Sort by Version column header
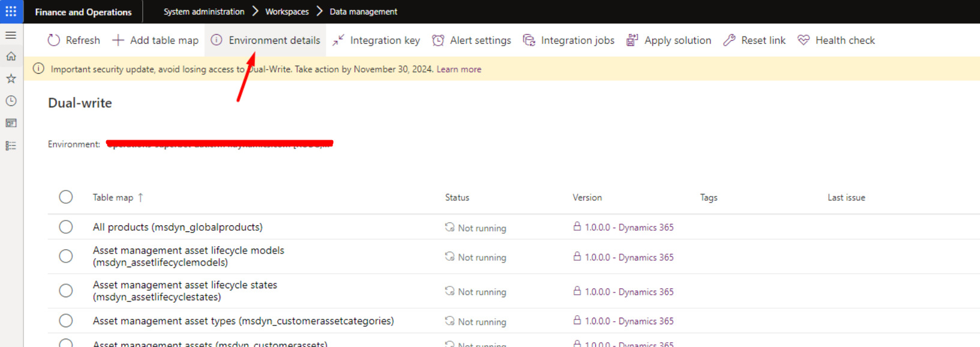Screen dimensions: 980x347 [x=587, y=197]
